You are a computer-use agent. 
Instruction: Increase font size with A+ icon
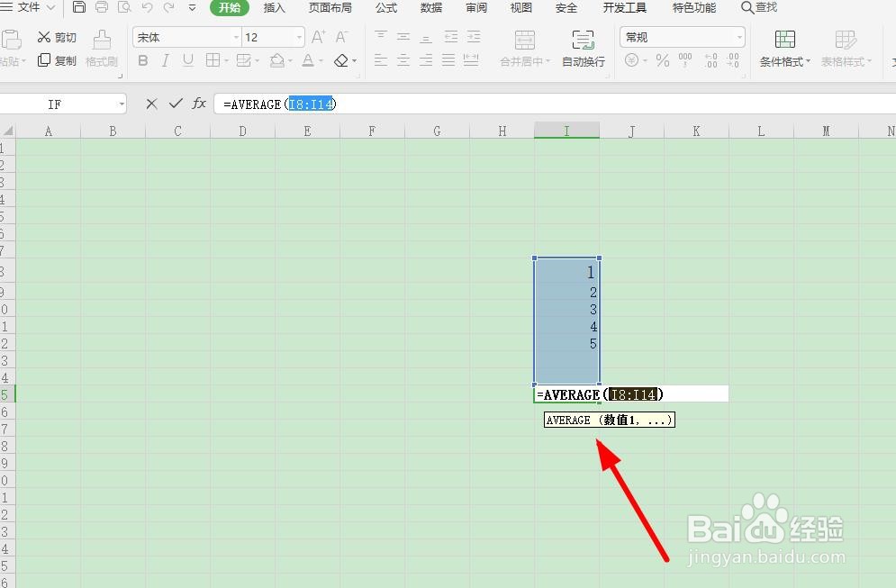(319, 37)
